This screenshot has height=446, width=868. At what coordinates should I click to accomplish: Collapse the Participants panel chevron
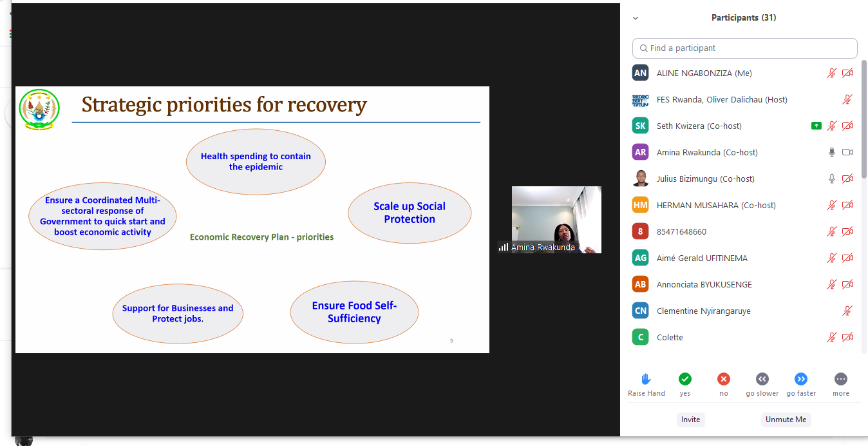pyautogui.click(x=636, y=19)
